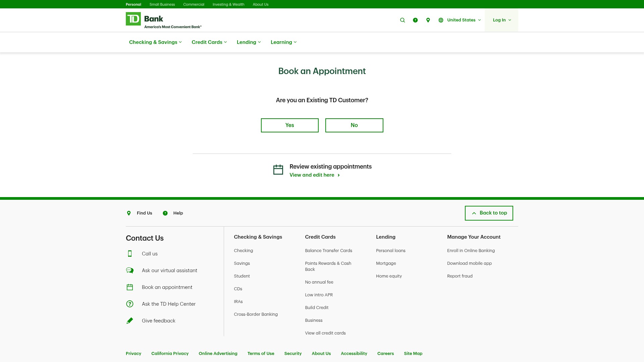Expand the Credit Cards menu
This screenshot has height=362, width=644.
pos(209,42)
